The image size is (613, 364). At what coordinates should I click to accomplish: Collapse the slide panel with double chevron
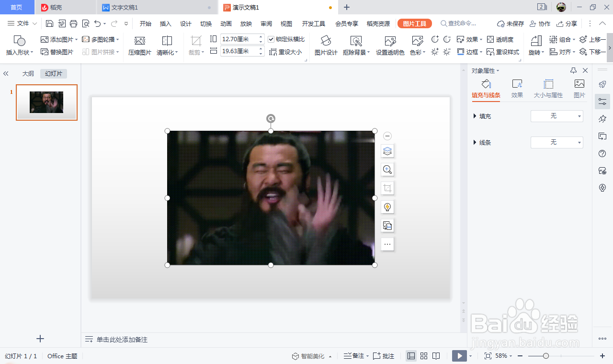click(x=6, y=74)
